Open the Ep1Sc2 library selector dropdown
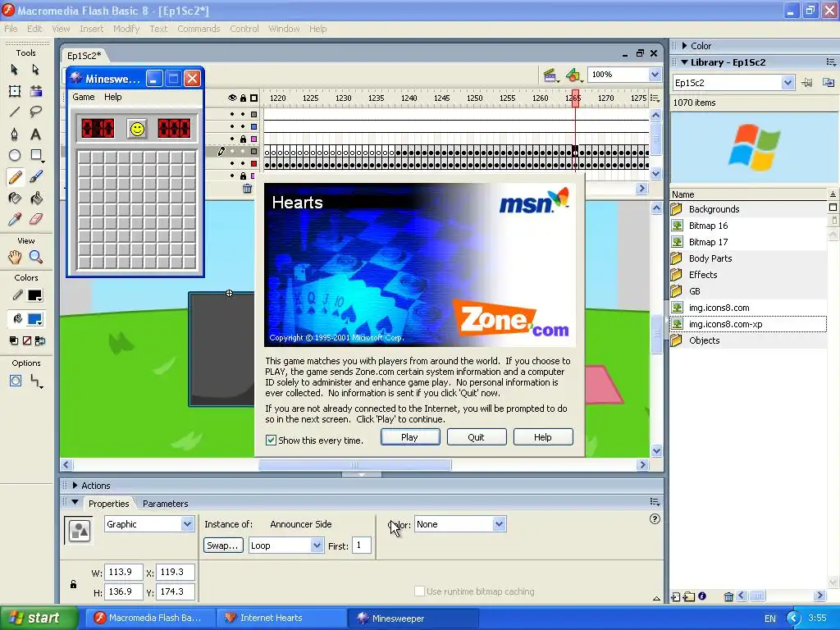Viewport: 840px width, 630px height. (x=787, y=83)
